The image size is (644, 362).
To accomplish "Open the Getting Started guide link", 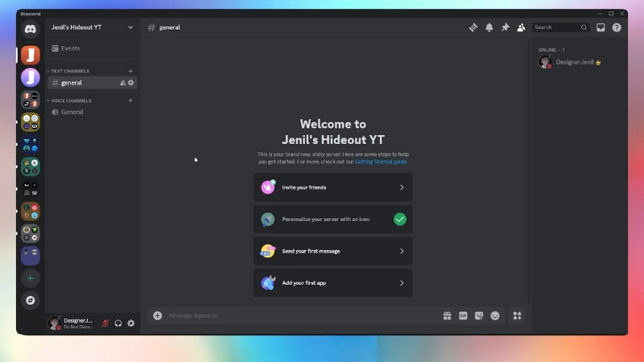I will [x=380, y=162].
